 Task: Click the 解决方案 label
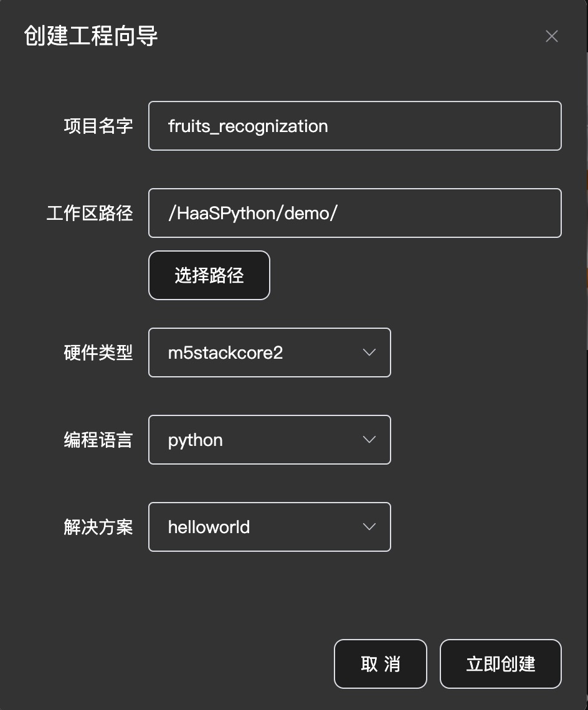point(98,527)
